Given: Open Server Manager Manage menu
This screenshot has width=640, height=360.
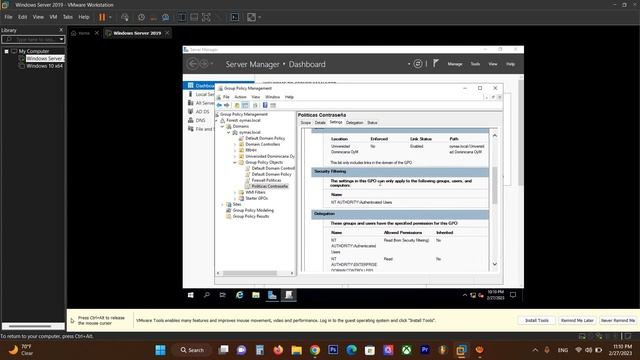Looking at the screenshot, I should point(455,64).
